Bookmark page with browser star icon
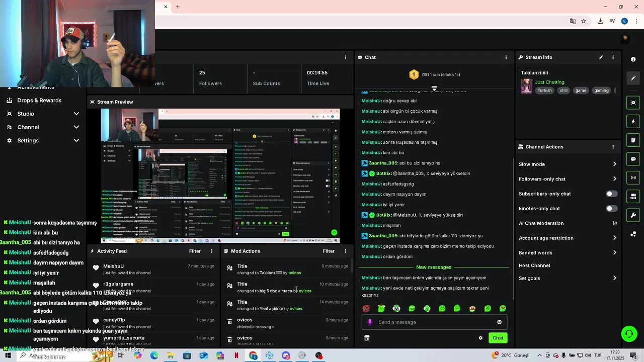 click(584, 21)
